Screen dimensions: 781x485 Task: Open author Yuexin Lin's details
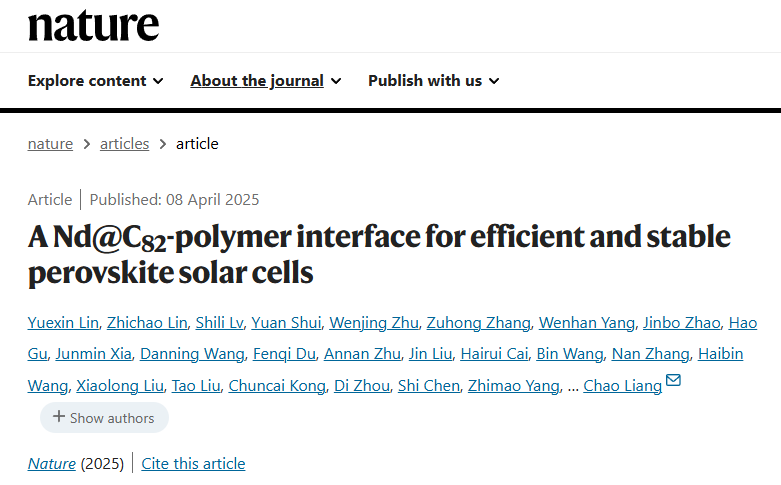[x=63, y=323]
